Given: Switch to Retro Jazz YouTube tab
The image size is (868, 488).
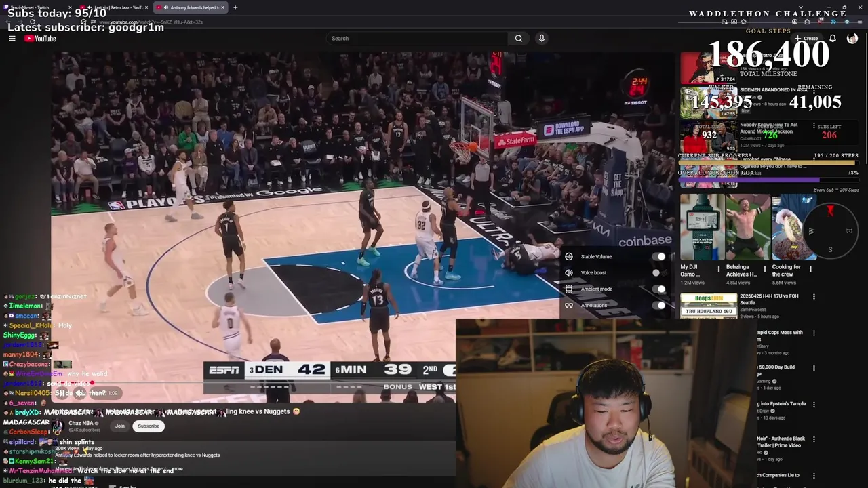Looking at the screenshot, I should coord(115,7).
